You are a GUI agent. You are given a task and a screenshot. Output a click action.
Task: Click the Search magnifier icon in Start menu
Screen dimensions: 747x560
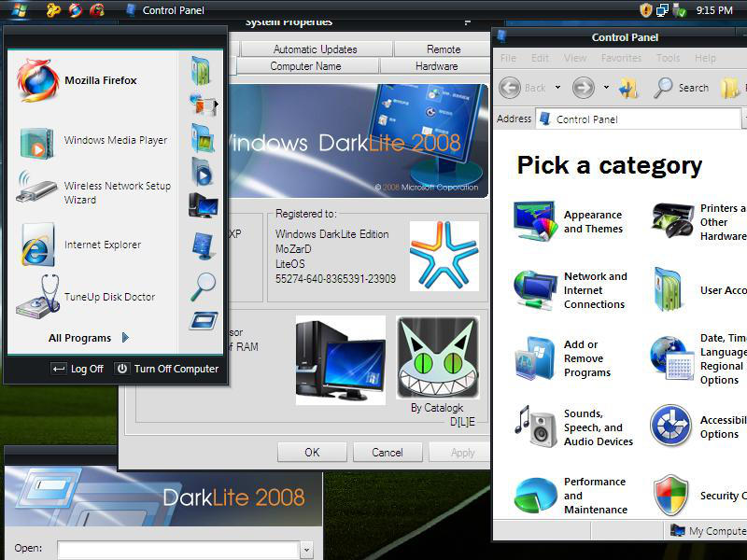[x=203, y=287]
